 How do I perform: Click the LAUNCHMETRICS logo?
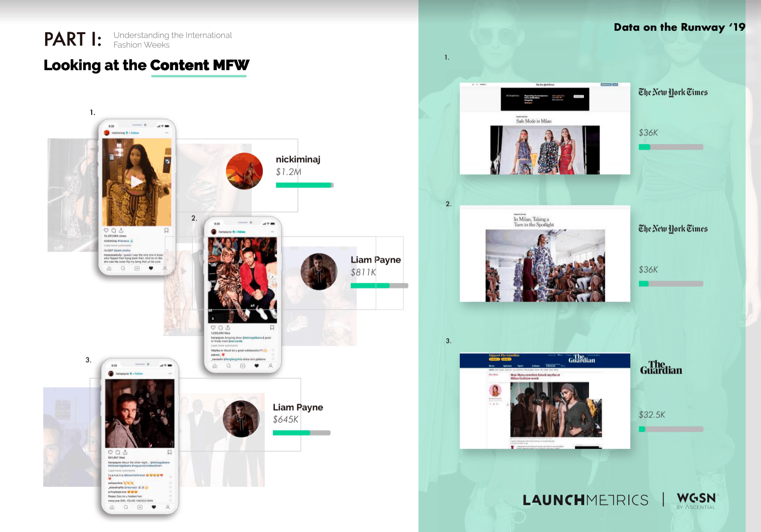[x=586, y=500]
